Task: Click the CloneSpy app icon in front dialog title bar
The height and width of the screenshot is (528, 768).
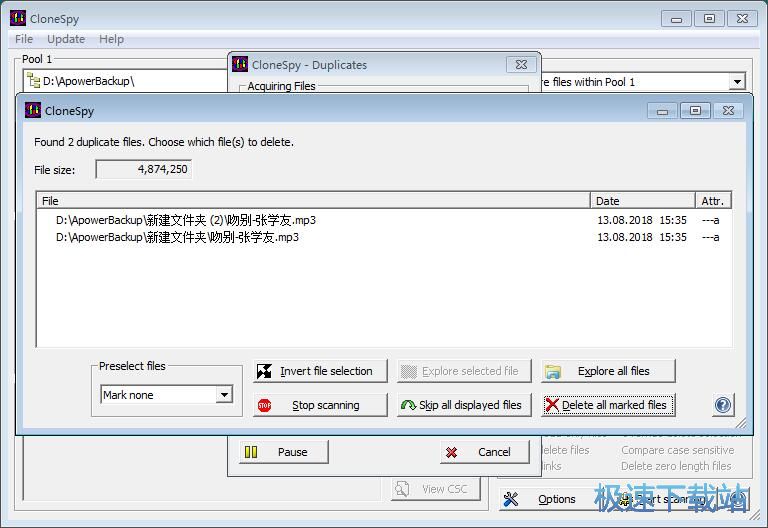Action: 33,110
